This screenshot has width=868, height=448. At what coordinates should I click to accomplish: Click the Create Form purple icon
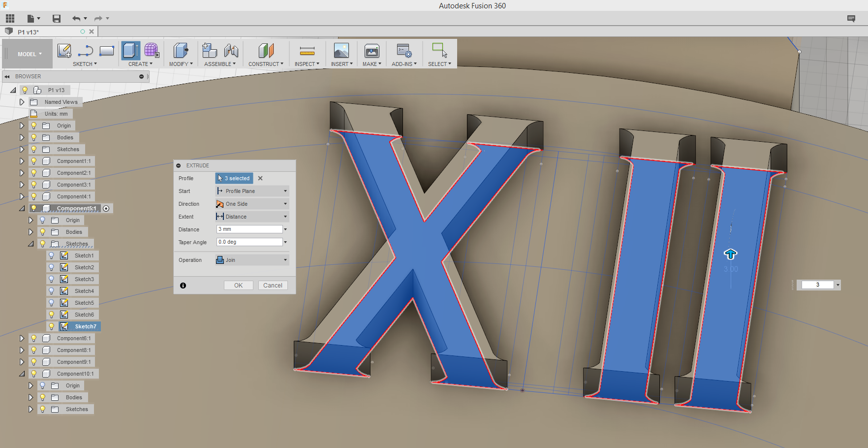point(152,50)
